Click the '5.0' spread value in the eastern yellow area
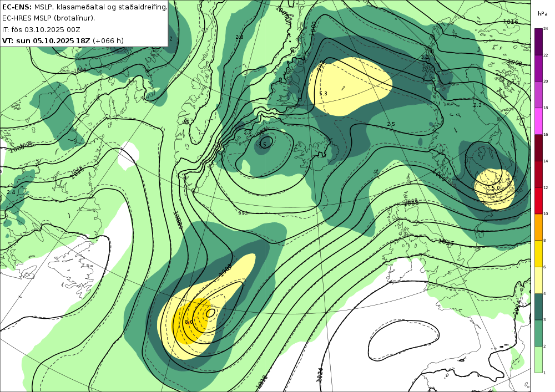Viewport: 555px width, 392px height. pos(496,188)
